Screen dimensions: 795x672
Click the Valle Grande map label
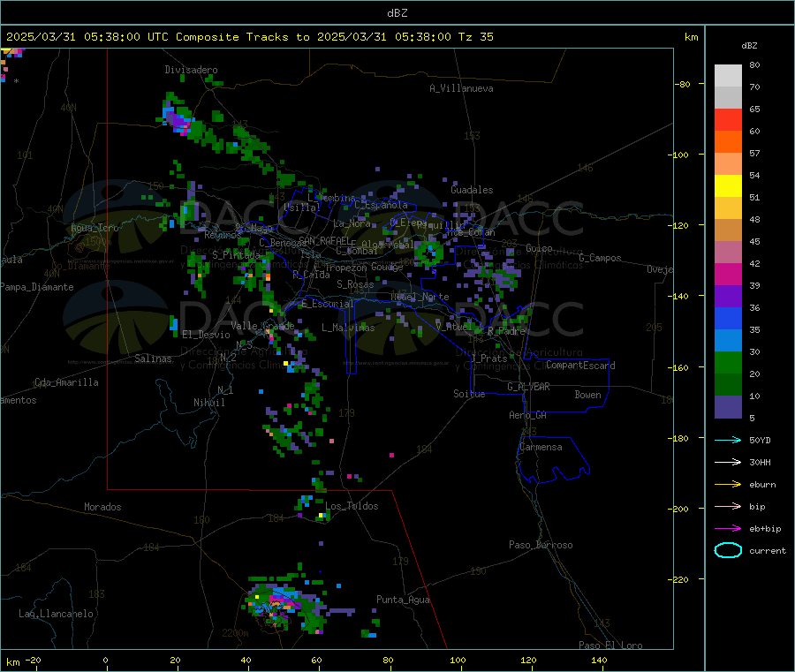262,325
